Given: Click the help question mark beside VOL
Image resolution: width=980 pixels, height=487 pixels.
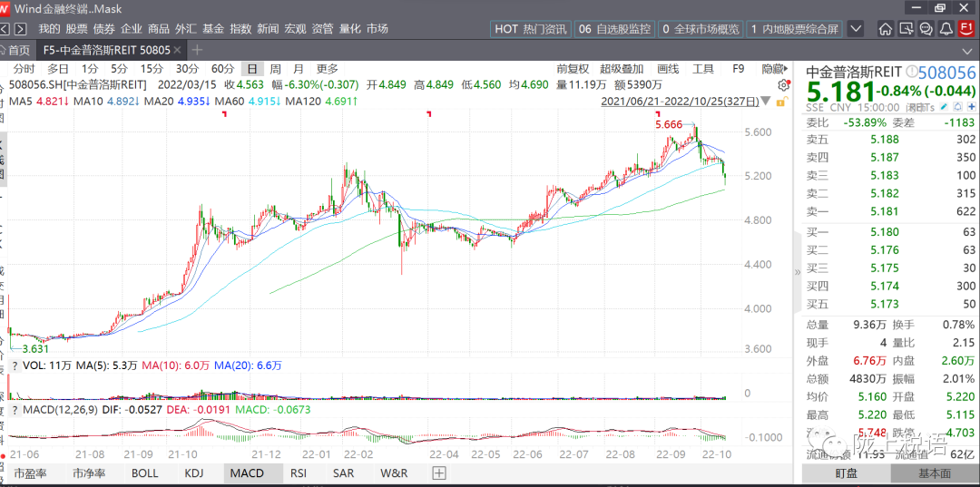Looking at the screenshot, I should [x=15, y=365].
